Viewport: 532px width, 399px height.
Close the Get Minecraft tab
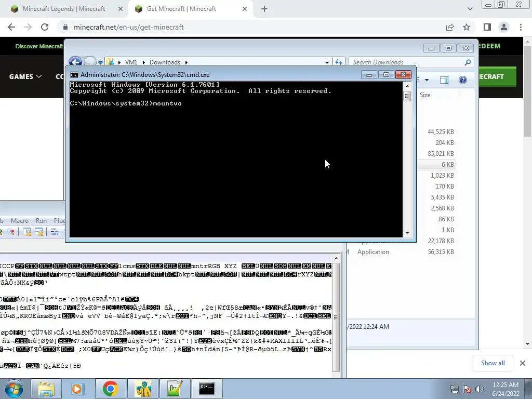point(245,9)
